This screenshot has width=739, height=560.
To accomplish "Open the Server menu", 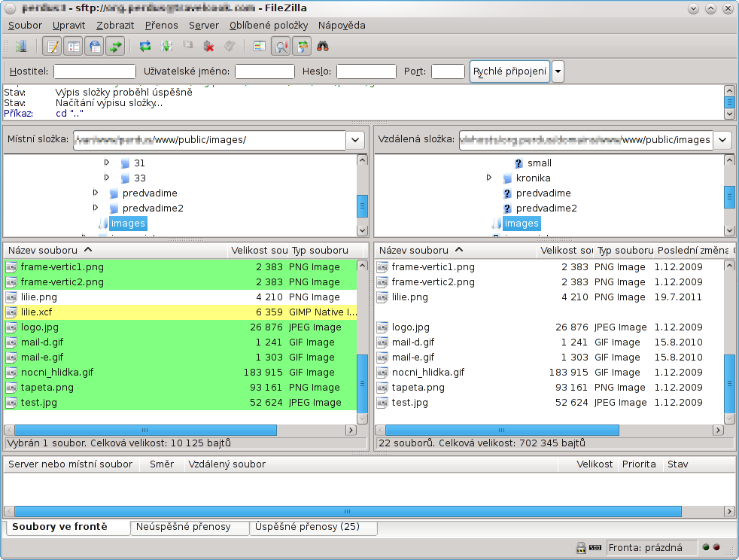I will 204,26.
